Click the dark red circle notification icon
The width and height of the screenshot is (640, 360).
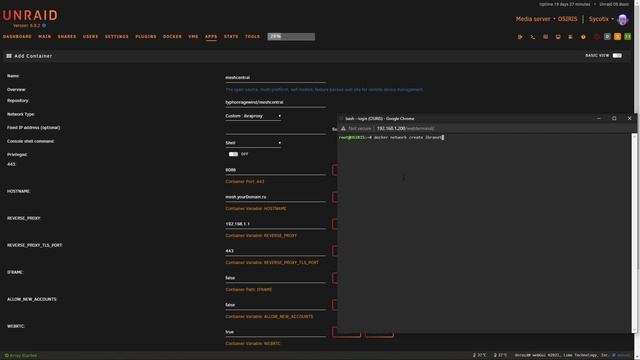tap(597, 37)
